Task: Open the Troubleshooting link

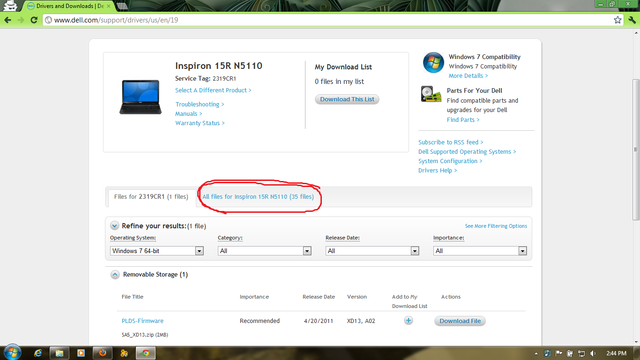Action: (200, 104)
